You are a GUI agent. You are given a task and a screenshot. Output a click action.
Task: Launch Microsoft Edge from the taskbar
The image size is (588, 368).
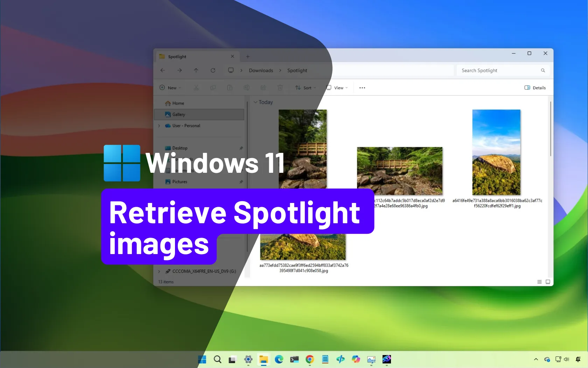coord(279,359)
